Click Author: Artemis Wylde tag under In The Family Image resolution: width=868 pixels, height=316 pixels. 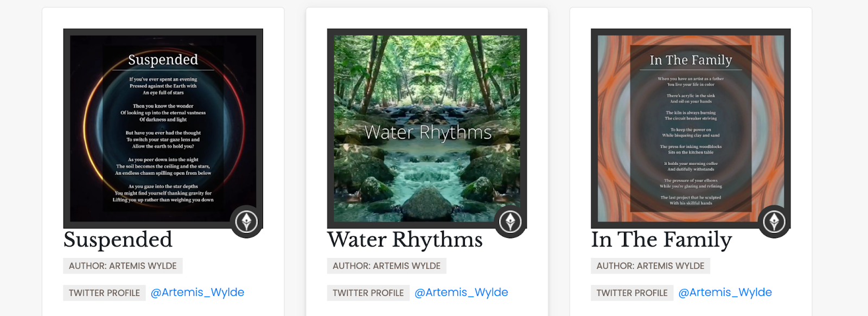tap(650, 266)
